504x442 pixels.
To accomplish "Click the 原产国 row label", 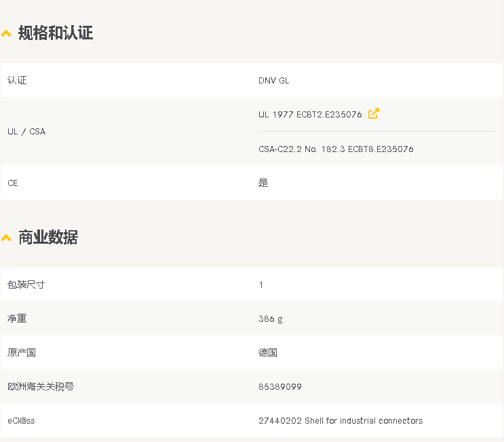I will pos(22,352).
